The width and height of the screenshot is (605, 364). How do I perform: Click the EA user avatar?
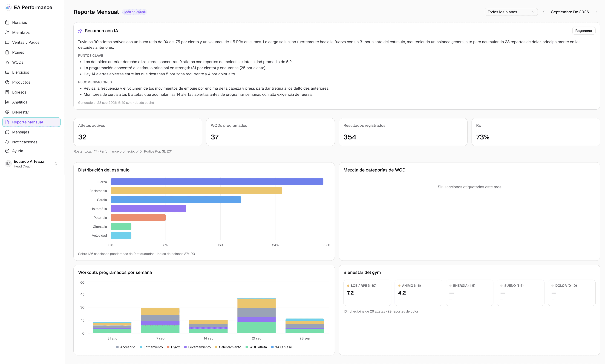(x=8, y=164)
